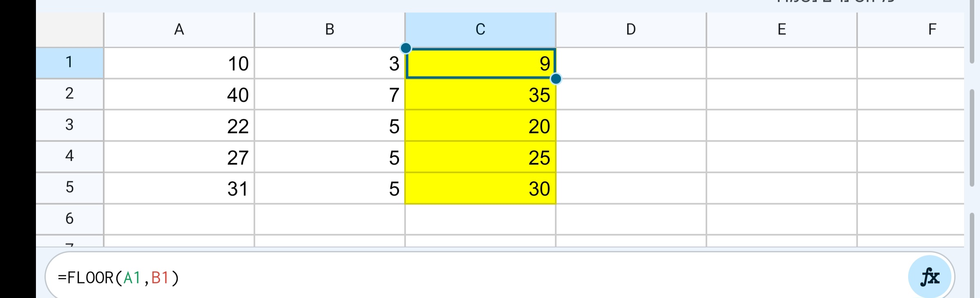The image size is (980, 298).
Task: Select row header 1
Action: (69, 63)
